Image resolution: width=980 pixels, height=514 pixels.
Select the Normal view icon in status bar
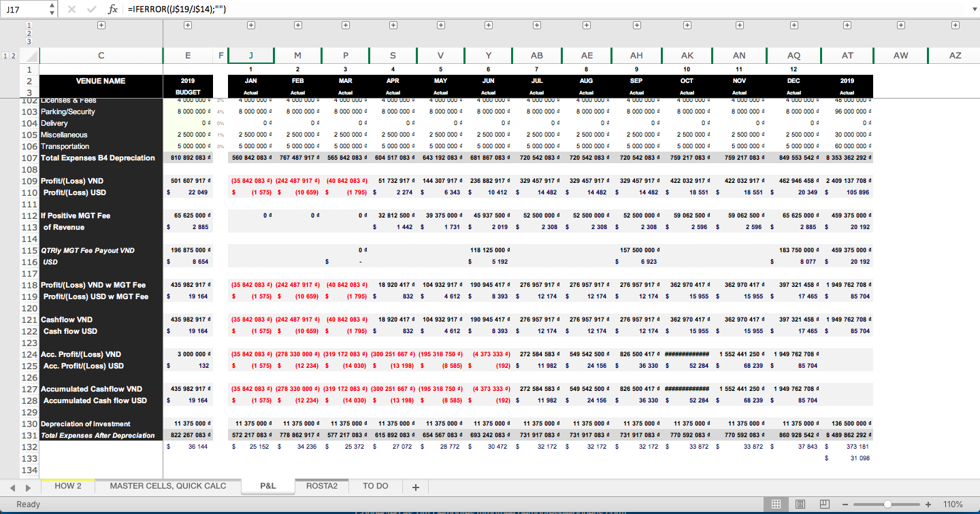point(775,504)
